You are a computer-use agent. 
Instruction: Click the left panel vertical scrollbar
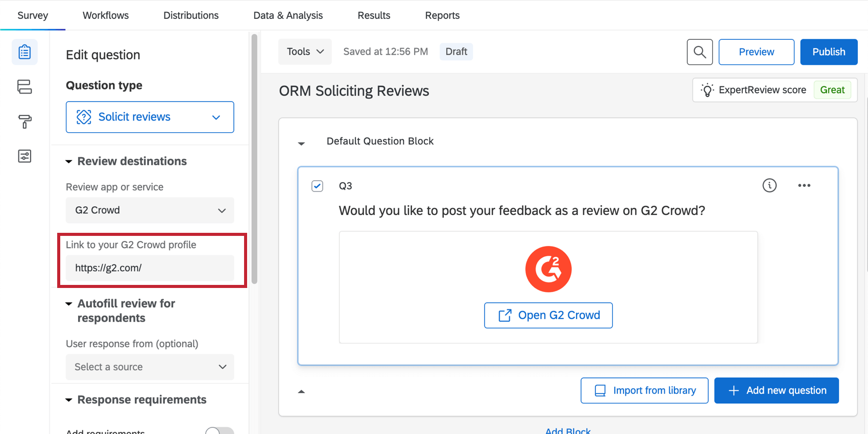[254, 158]
